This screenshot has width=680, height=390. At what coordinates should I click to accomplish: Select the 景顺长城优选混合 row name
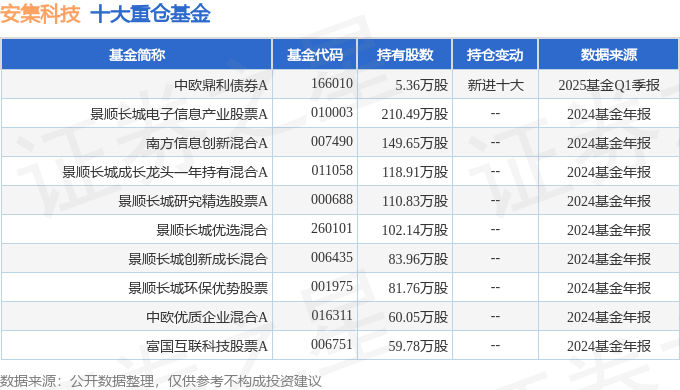click(x=212, y=230)
